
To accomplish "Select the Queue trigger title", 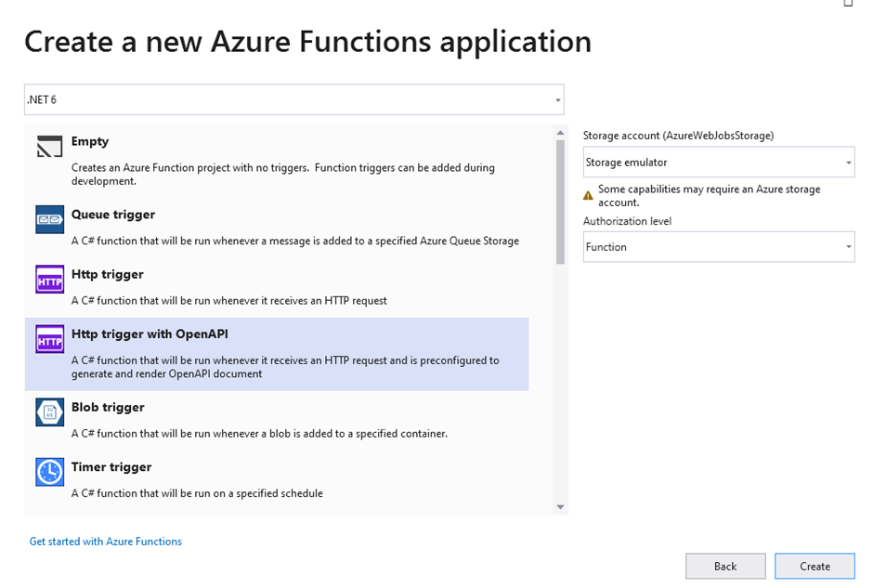I will (x=113, y=215).
